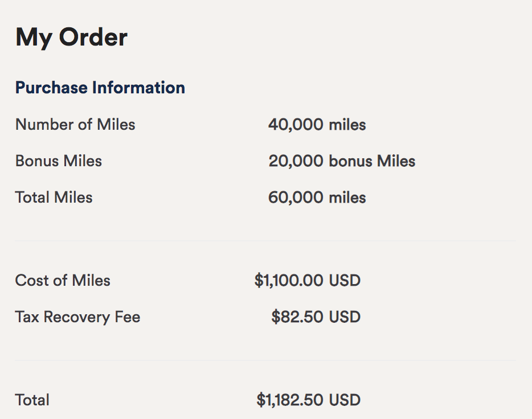532x419 pixels.
Task: Click 'USD' beside the $1,182.50 total
Action: click(x=345, y=400)
